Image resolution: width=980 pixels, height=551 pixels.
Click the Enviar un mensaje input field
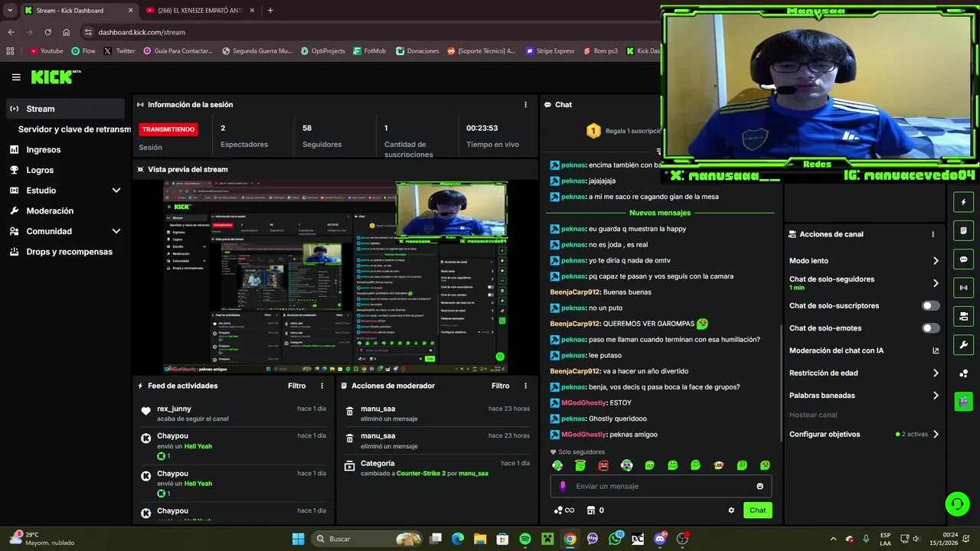pos(661,486)
